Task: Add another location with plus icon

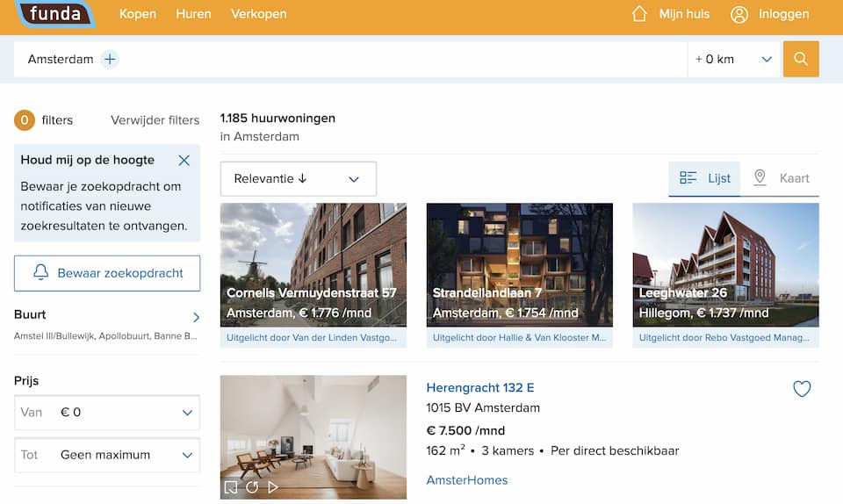Action: (x=110, y=60)
